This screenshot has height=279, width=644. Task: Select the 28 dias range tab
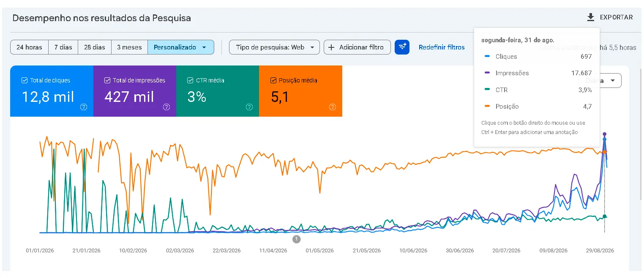[95, 47]
